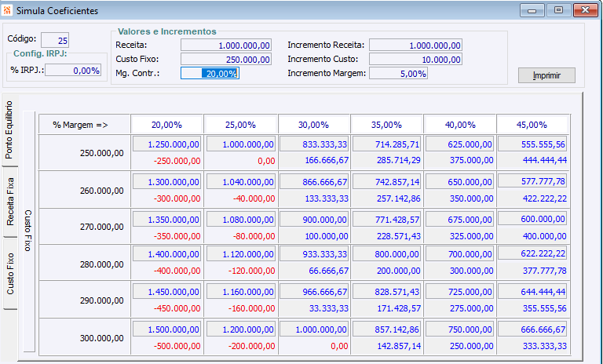Click the 333.333,33 value in last row
Screen dimensions: 603x364
(x=545, y=346)
